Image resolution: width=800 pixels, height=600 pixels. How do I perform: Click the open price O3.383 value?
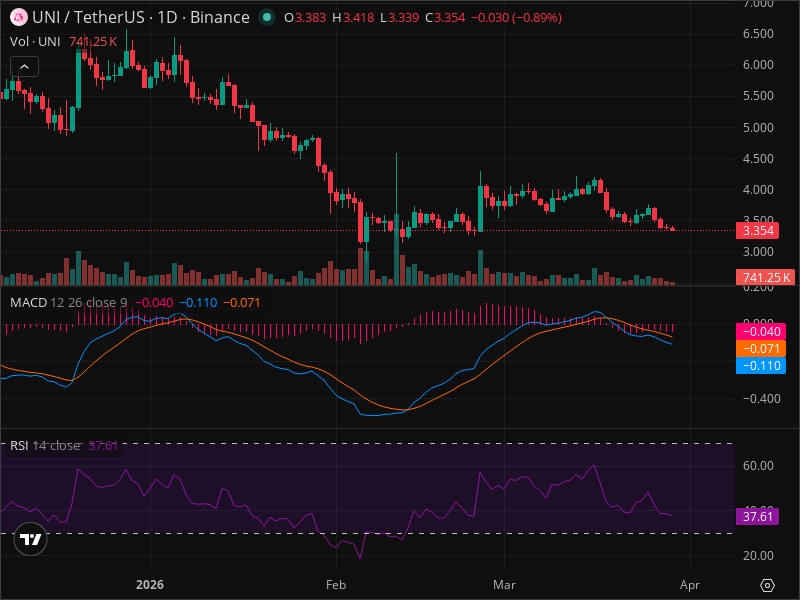[x=305, y=18]
